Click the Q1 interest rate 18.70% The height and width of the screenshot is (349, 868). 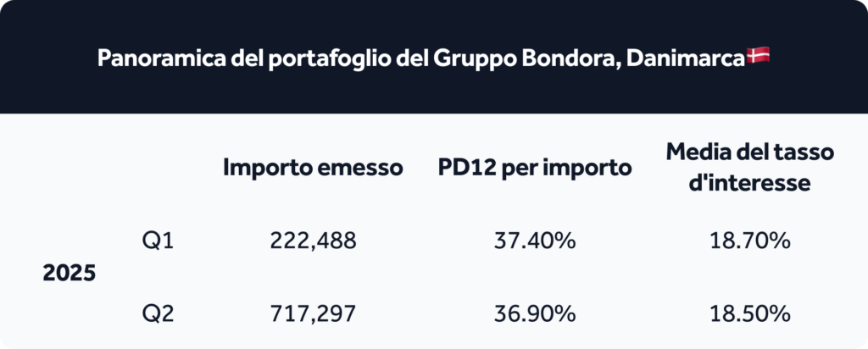point(749,241)
